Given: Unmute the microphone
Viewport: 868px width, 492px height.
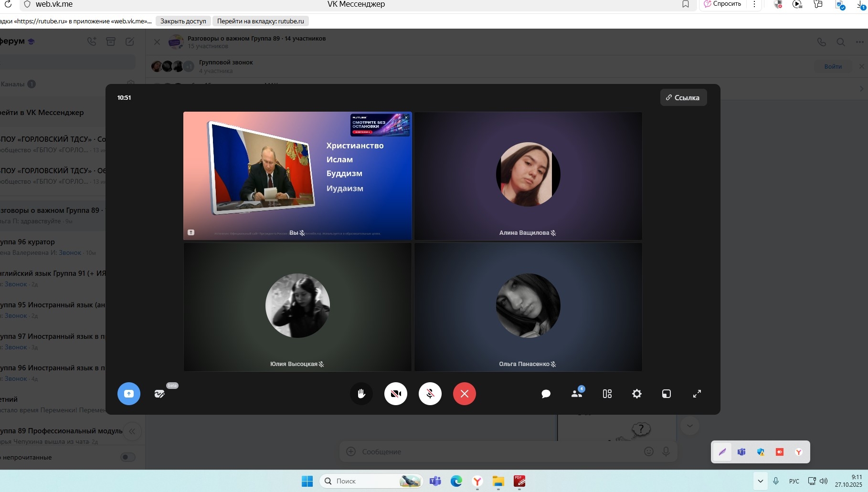Looking at the screenshot, I should 430,394.
